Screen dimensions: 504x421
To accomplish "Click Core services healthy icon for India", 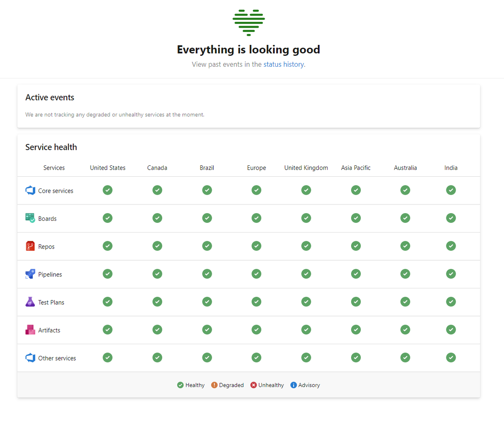I will click(x=451, y=190).
